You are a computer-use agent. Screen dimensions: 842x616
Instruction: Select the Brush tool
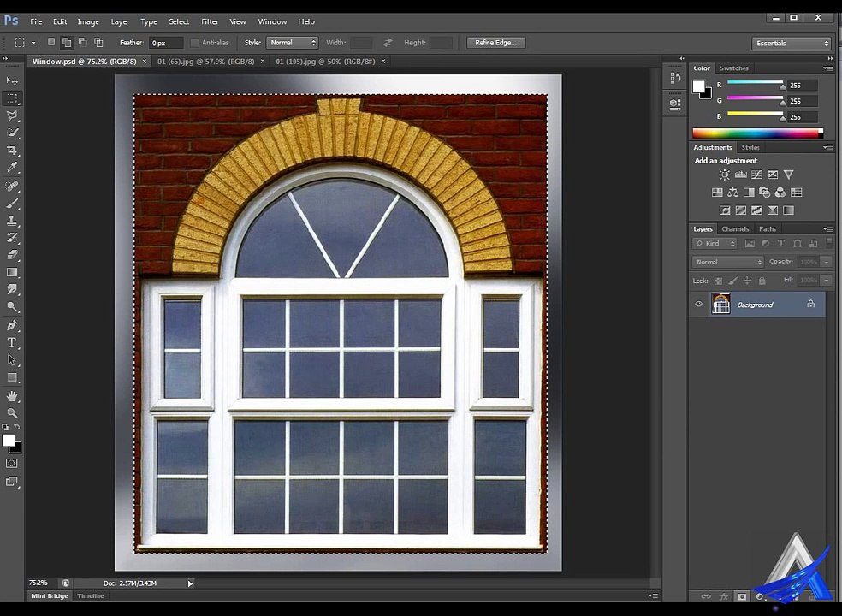pos(12,203)
